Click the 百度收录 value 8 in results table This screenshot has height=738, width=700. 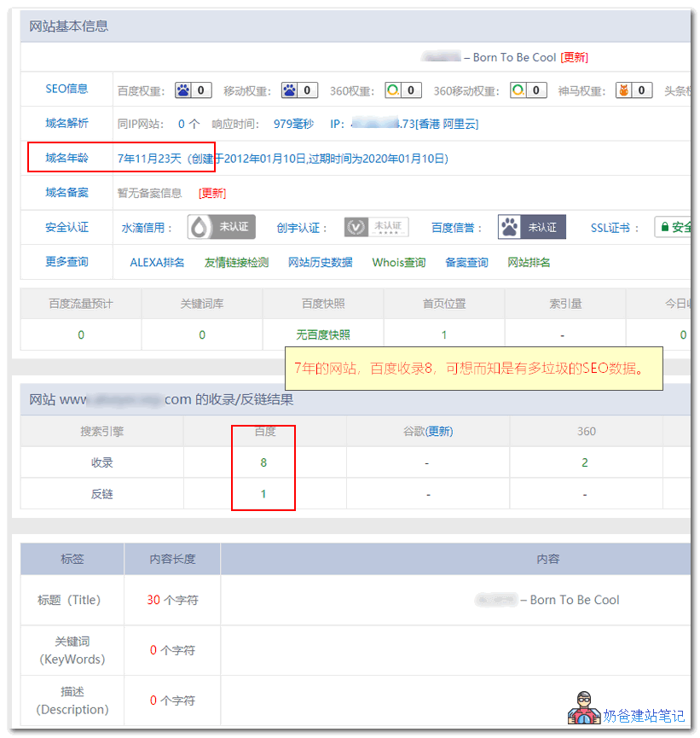(x=263, y=462)
